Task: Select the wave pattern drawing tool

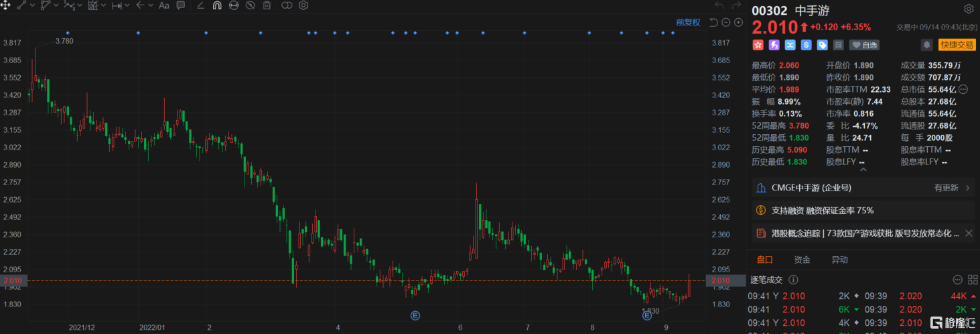Action: coord(69,5)
